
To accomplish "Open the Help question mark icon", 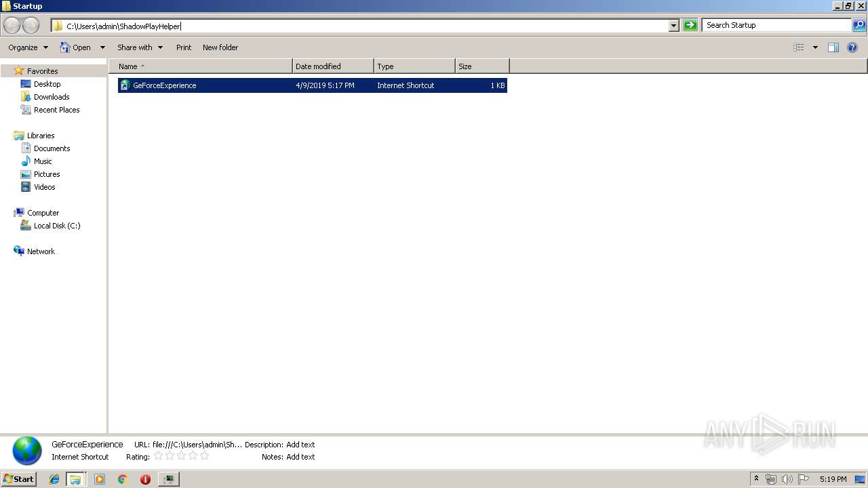I will [852, 47].
